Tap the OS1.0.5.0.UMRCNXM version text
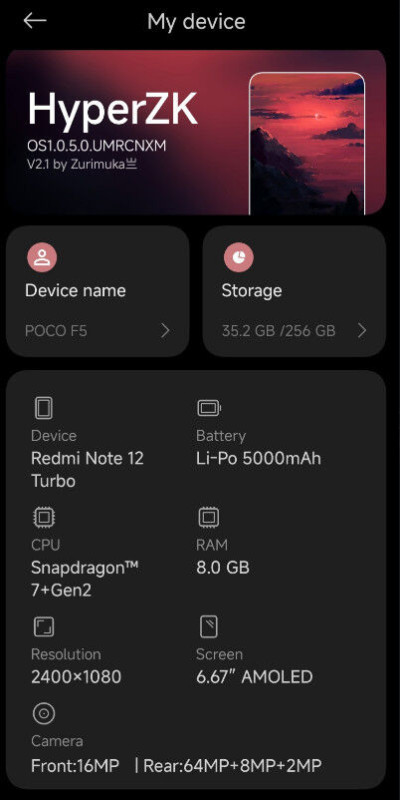The image size is (400, 800). pyautogui.click(x=97, y=146)
